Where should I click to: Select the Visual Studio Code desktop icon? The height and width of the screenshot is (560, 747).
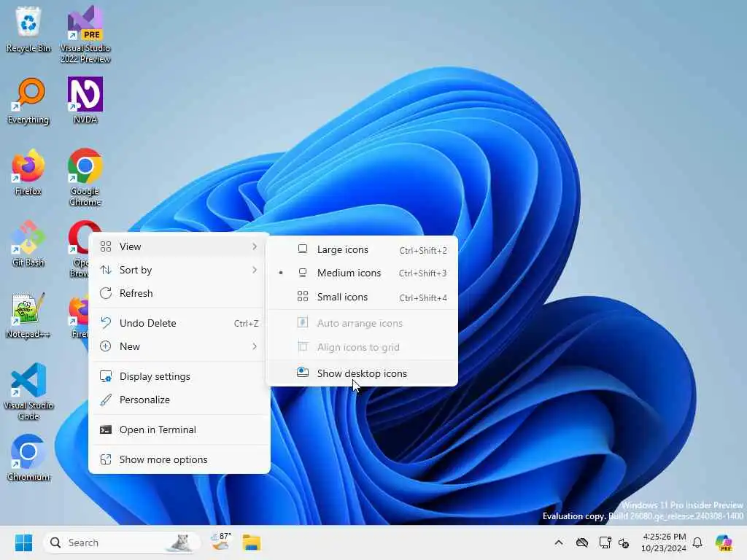point(28,392)
